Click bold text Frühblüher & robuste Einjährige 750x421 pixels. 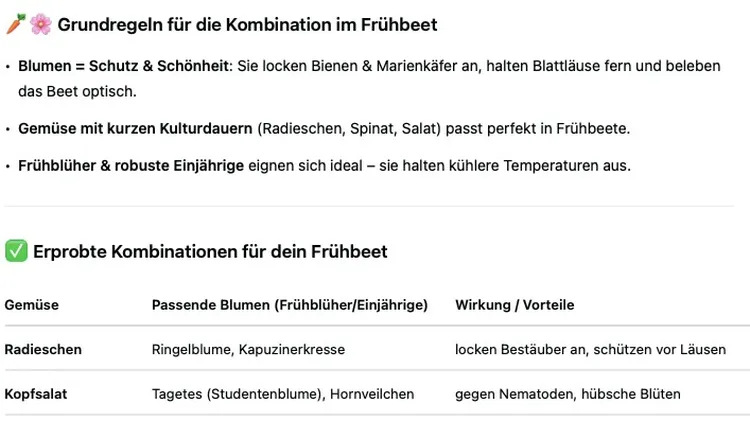pos(131,166)
